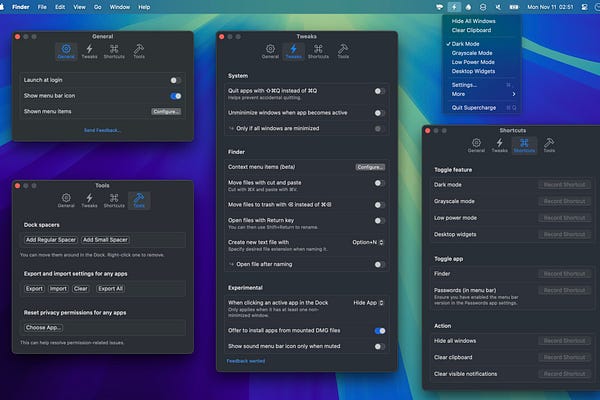Toggle Show sound menu bar icon when muted
This screenshot has width=600, height=400.
click(380, 346)
